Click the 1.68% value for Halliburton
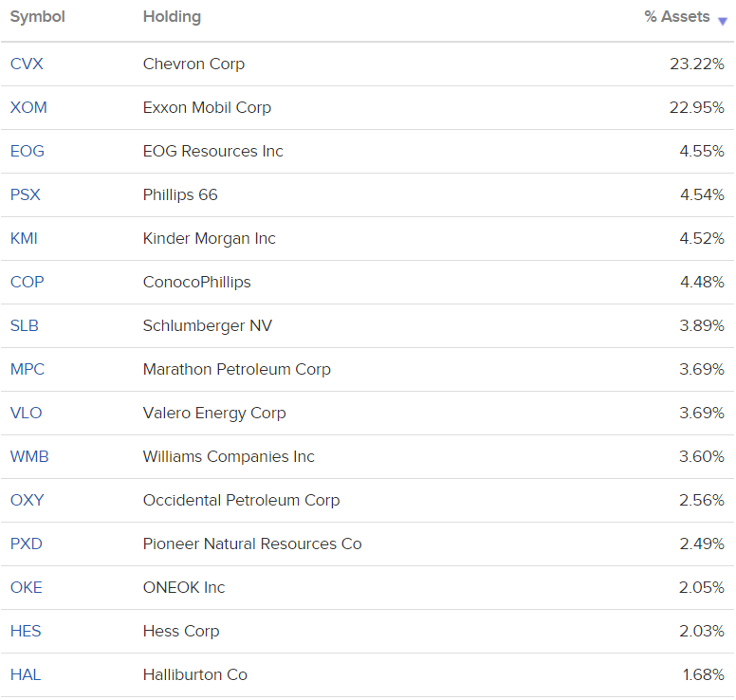Image resolution: width=736 pixels, height=700 pixels. (704, 675)
